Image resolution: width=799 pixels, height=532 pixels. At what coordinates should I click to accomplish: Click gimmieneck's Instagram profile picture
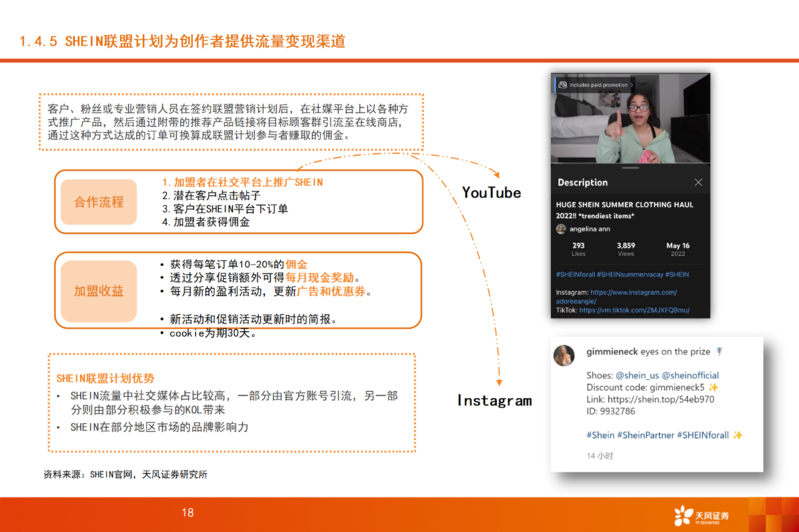[565, 353]
